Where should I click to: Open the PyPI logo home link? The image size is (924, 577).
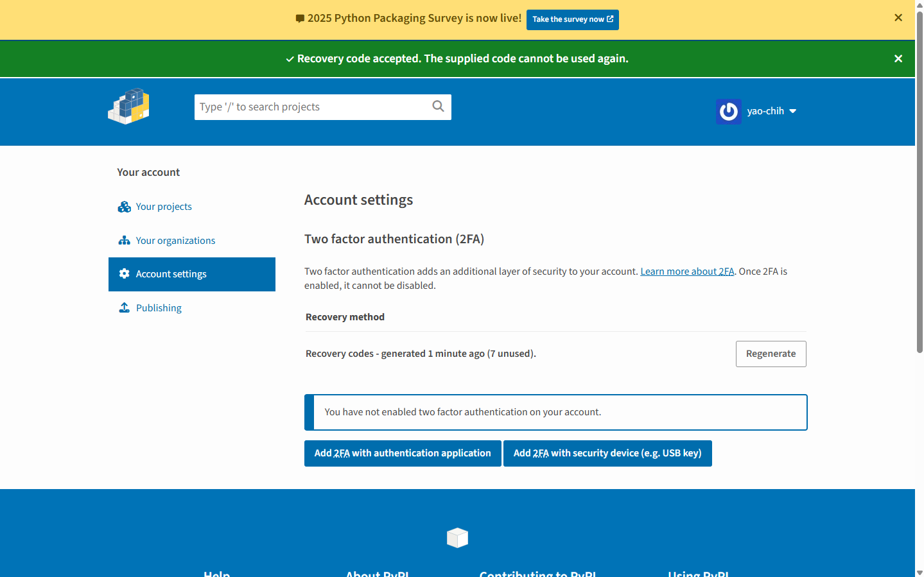(x=128, y=107)
